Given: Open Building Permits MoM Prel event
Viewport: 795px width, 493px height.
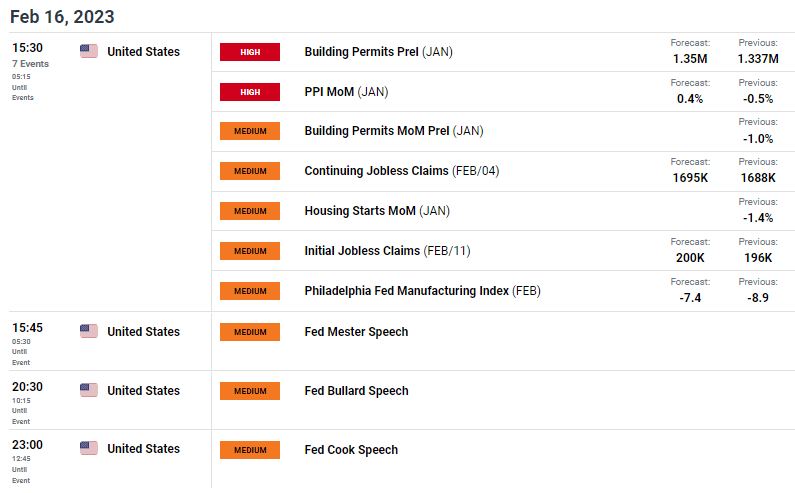Looking at the screenshot, I should coord(394,131).
